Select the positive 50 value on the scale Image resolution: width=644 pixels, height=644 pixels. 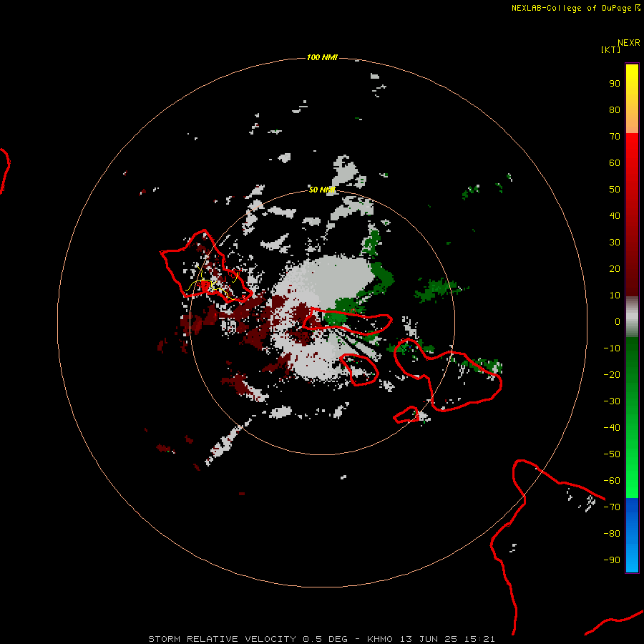click(615, 190)
